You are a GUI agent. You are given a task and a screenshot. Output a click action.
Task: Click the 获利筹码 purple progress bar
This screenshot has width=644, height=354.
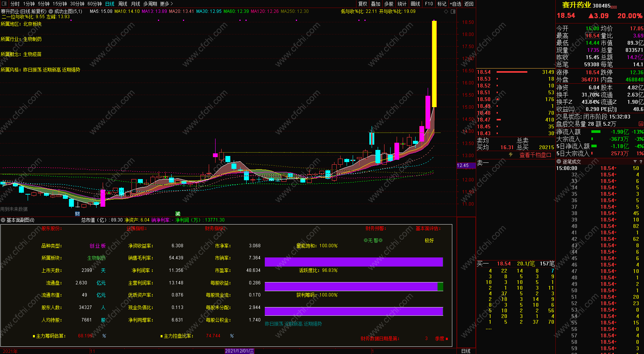click(x=354, y=311)
